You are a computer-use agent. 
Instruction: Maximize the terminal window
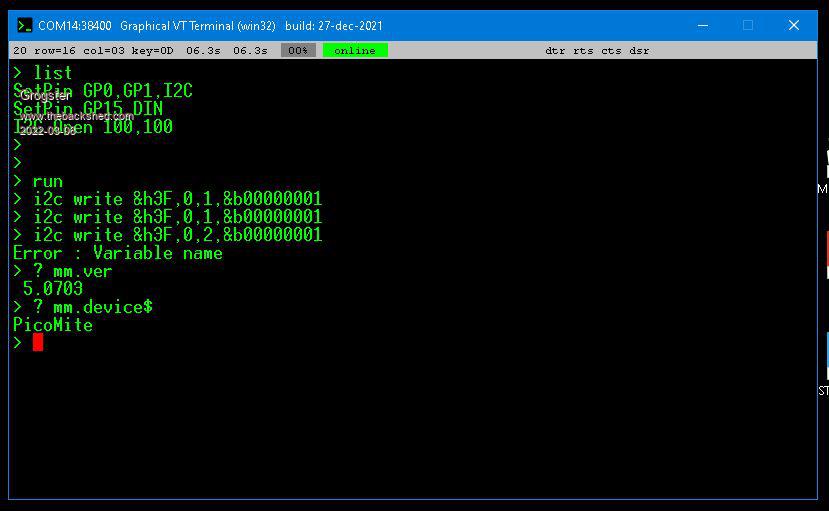(x=747, y=25)
